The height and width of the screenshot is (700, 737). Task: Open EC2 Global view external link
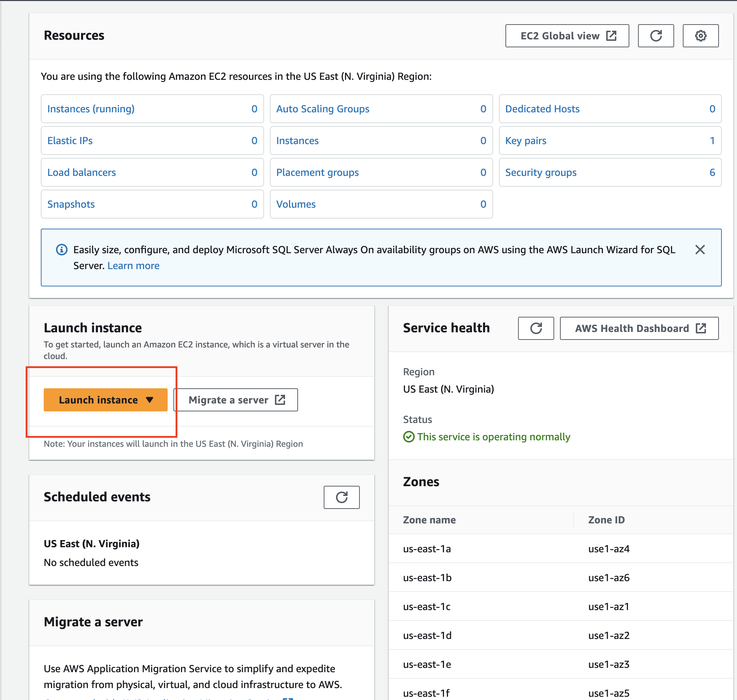tap(567, 36)
